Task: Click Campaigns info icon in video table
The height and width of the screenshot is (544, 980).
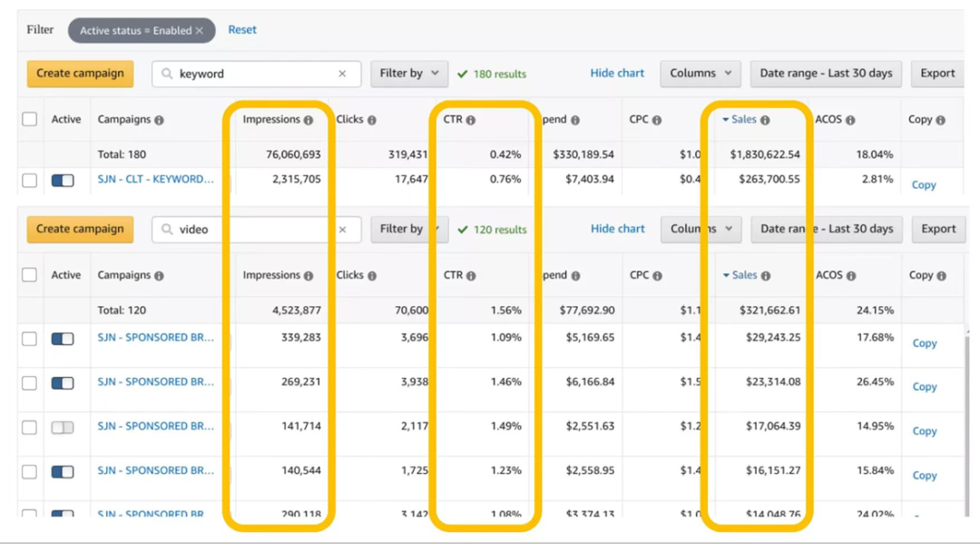Action: (x=159, y=276)
